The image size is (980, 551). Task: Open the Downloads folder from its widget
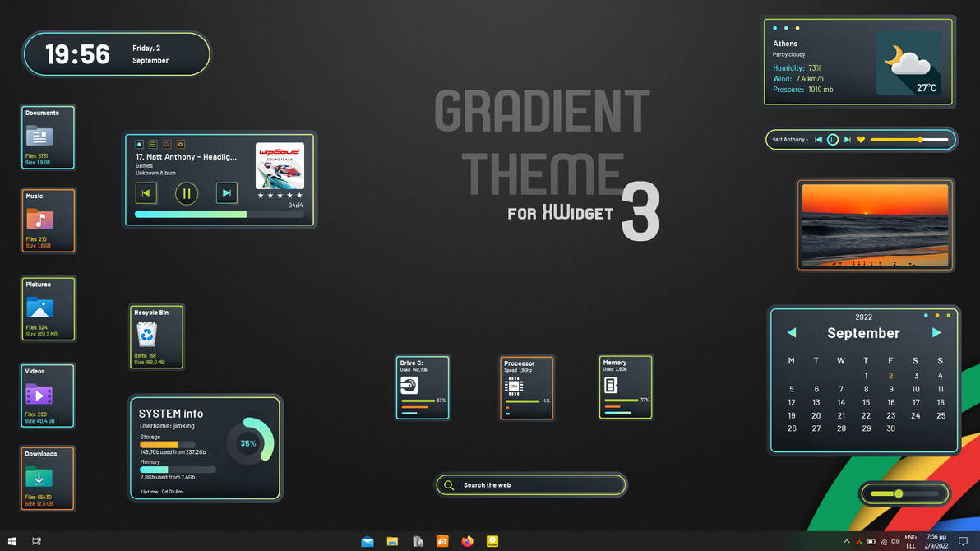(41, 477)
